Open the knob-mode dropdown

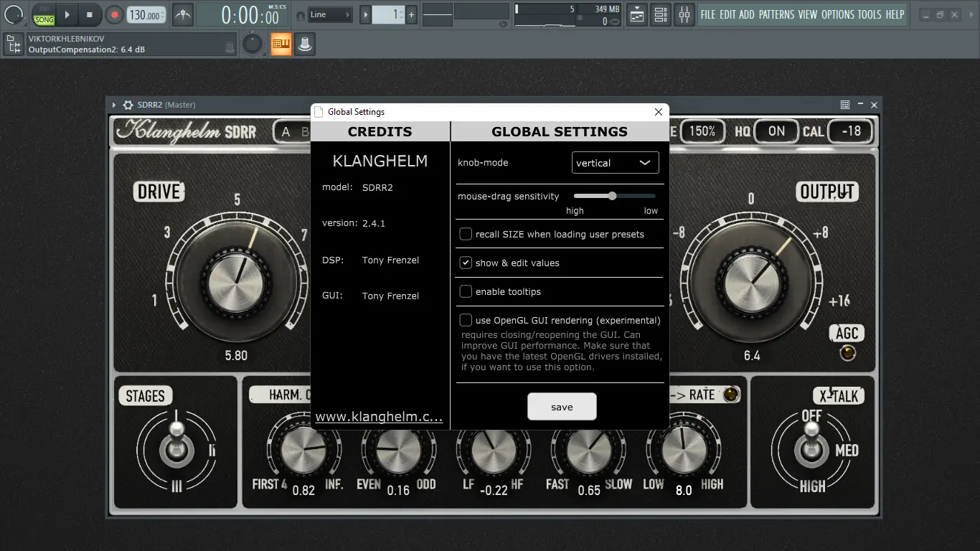(x=615, y=162)
